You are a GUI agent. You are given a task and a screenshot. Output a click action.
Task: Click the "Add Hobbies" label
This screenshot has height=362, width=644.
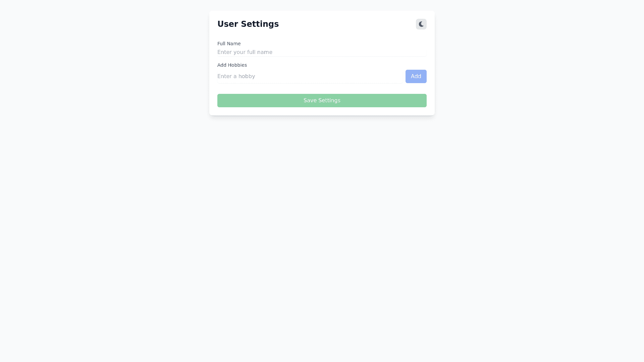tap(232, 65)
